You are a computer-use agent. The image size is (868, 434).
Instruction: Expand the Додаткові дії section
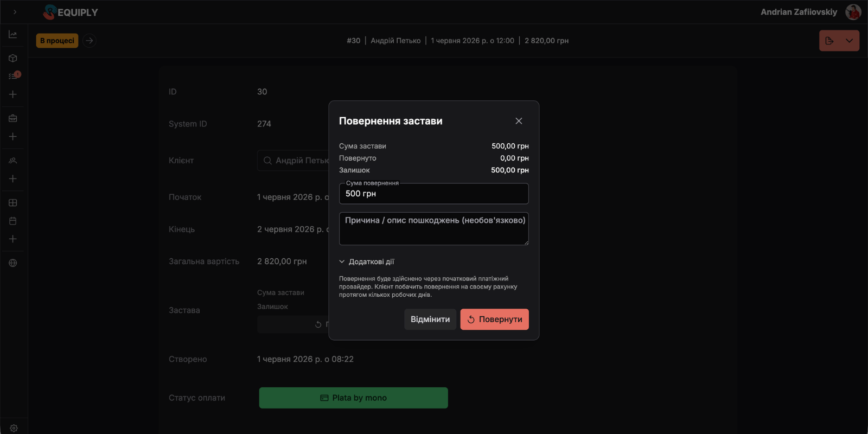point(367,261)
